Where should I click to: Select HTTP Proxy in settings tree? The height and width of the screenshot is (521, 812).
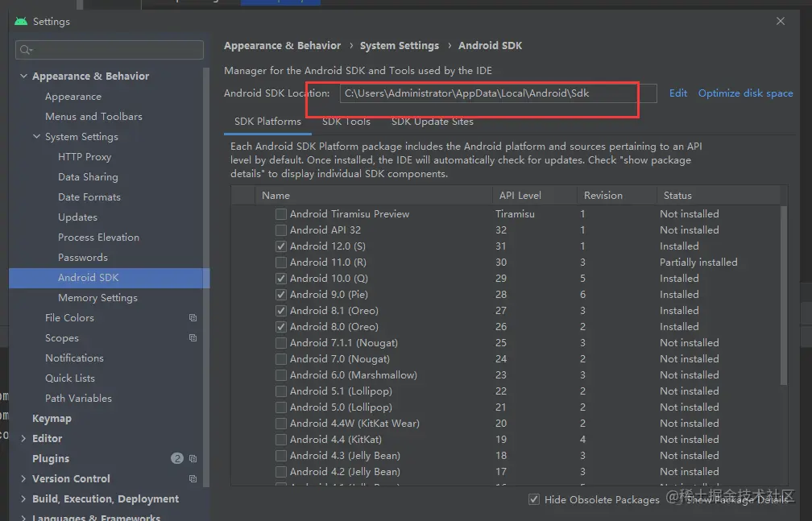coord(85,157)
